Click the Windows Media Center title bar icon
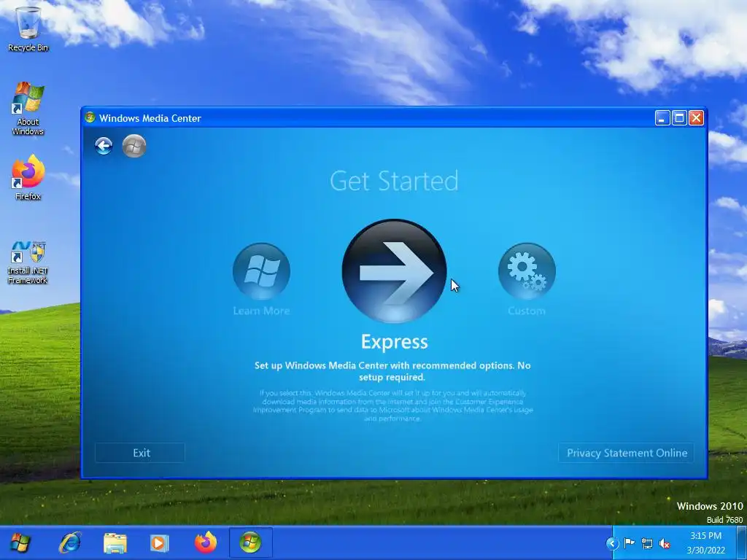The height and width of the screenshot is (560, 747). coord(90,117)
